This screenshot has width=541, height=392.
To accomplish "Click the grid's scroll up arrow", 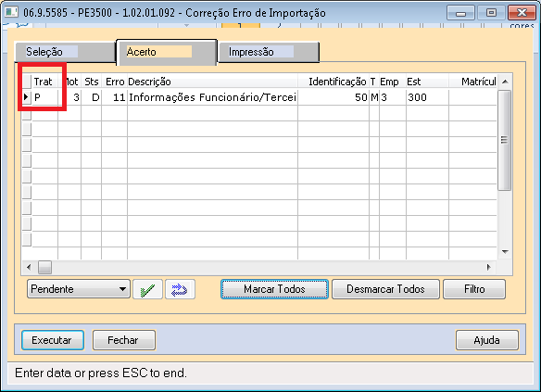I will point(505,82).
